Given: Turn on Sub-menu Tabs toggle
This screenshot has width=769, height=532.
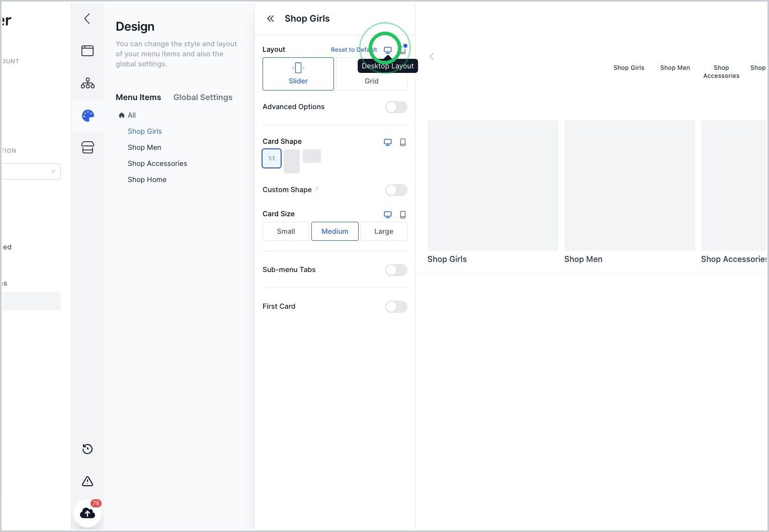Looking at the screenshot, I should click(396, 270).
